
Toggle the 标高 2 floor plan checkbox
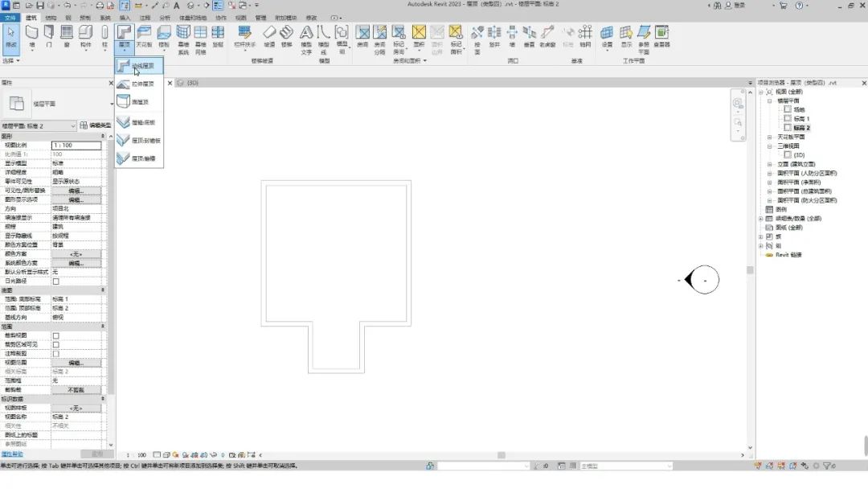(x=787, y=127)
